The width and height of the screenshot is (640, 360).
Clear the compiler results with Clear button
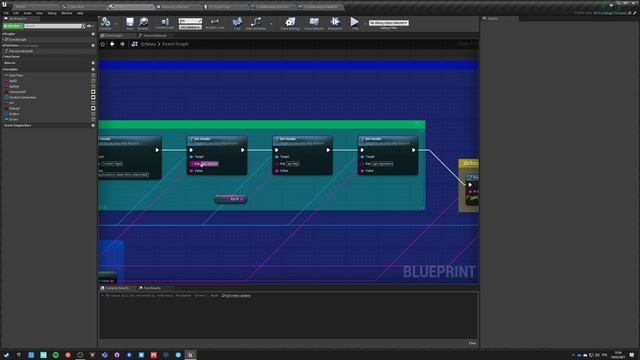pyautogui.click(x=472, y=343)
